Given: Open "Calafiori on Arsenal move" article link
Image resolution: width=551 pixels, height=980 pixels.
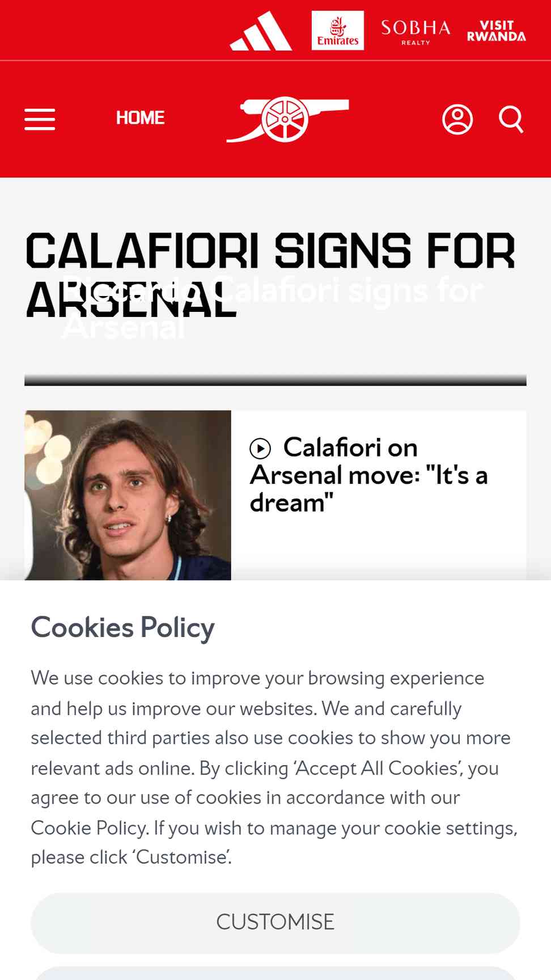Looking at the screenshot, I should click(x=368, y=475).
